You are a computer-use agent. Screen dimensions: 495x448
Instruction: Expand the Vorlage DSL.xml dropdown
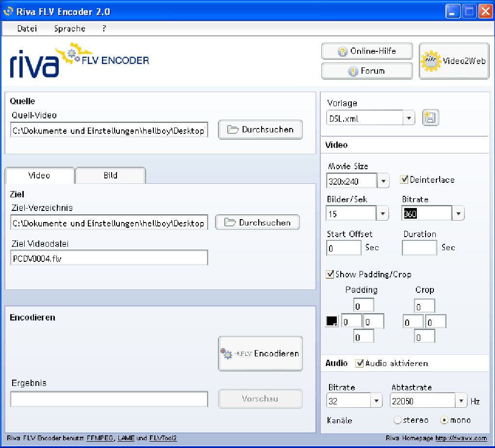coord(409,118)
